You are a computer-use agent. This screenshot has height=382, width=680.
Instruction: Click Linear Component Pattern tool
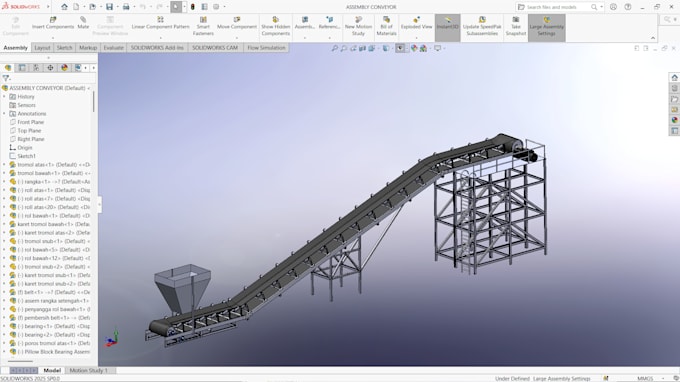pyautogui.click(x=160, y=23)
